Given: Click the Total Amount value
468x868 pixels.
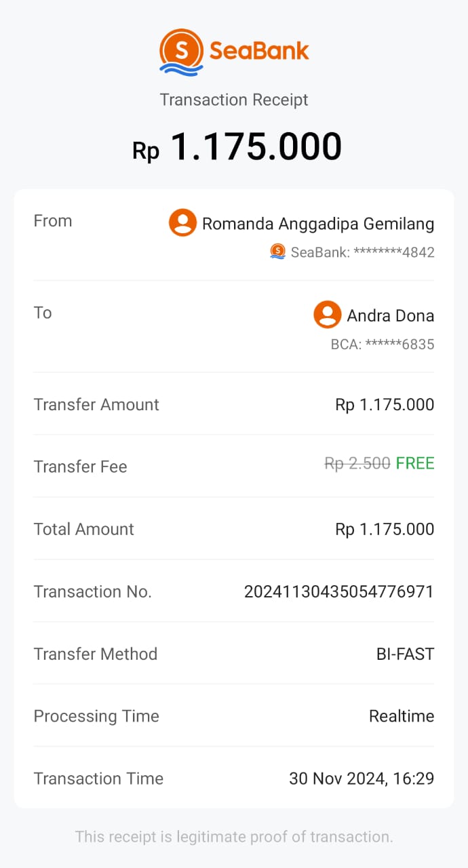Looking at the screenshot, I should [385, 530].
